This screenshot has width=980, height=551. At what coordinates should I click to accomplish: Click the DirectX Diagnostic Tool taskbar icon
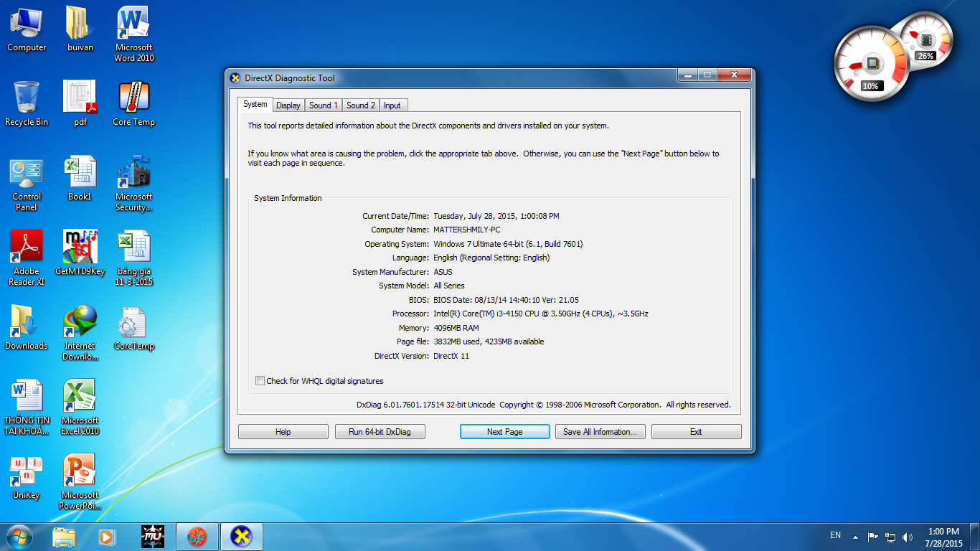coord(242,536)
